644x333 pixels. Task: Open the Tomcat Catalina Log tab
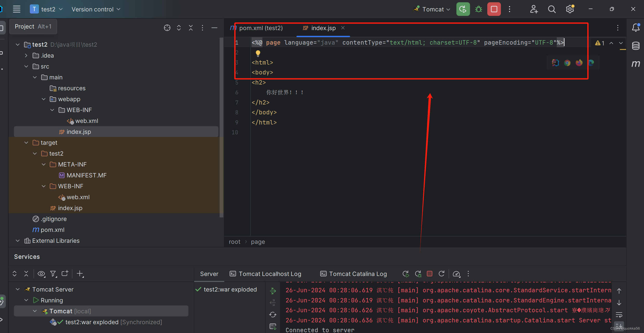coord(354,274)
